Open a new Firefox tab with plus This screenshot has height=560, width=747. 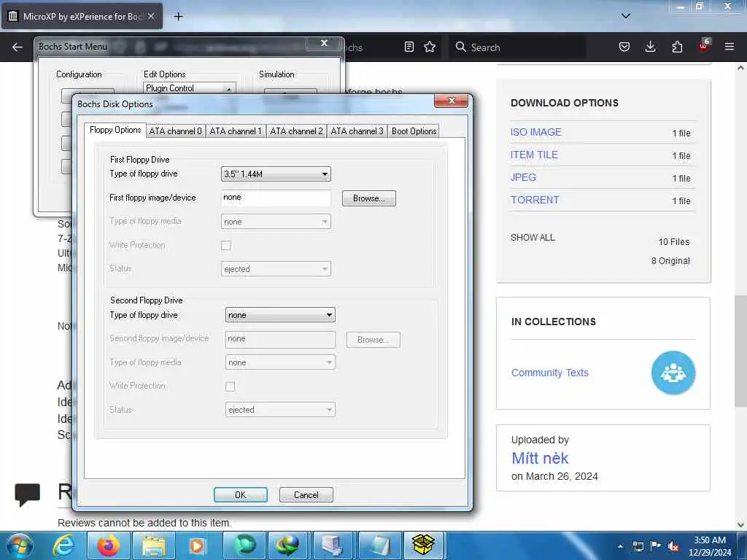178,17
